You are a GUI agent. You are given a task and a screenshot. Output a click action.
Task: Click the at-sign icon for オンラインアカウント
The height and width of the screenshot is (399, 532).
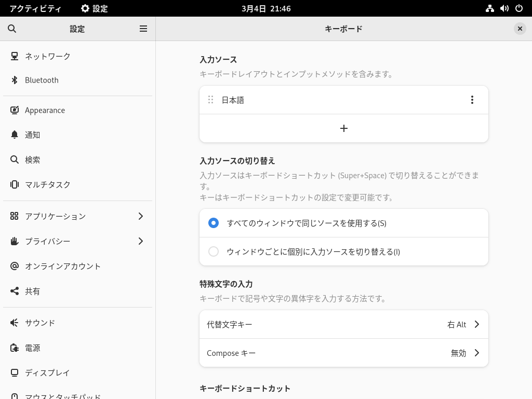14,266
